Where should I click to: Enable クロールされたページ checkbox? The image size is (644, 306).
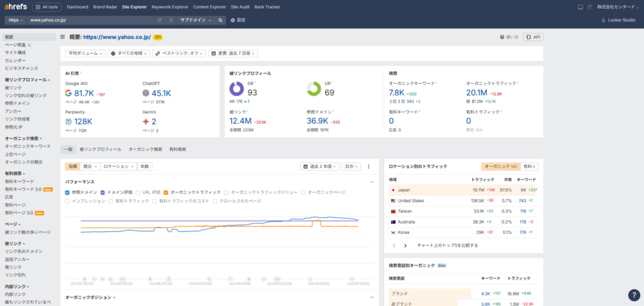[x=215, y=201]
